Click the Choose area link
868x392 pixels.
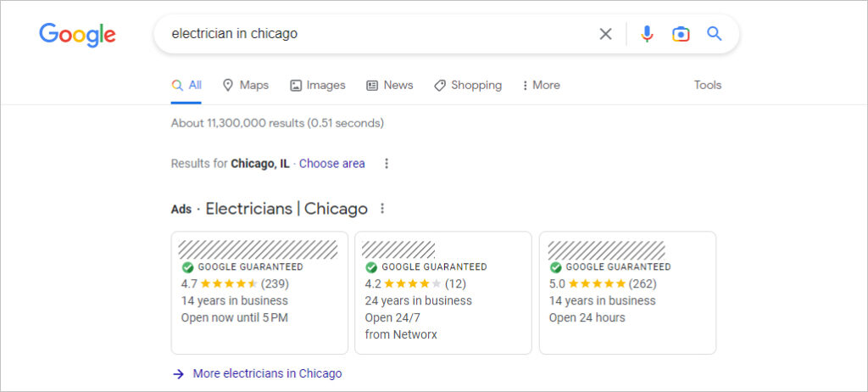point(331,164)
